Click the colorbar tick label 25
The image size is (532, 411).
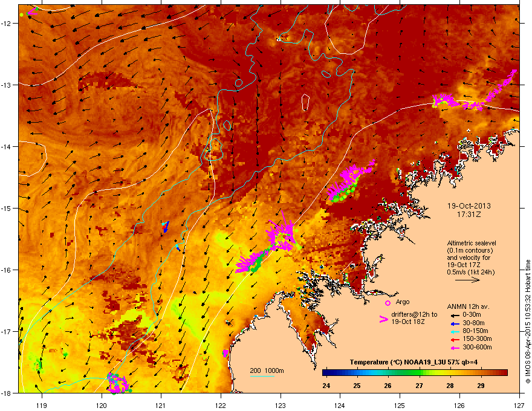[357, 386]
